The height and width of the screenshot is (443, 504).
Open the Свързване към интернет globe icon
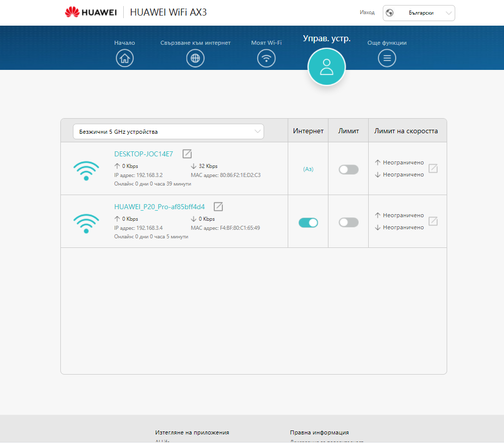point(196,58)
